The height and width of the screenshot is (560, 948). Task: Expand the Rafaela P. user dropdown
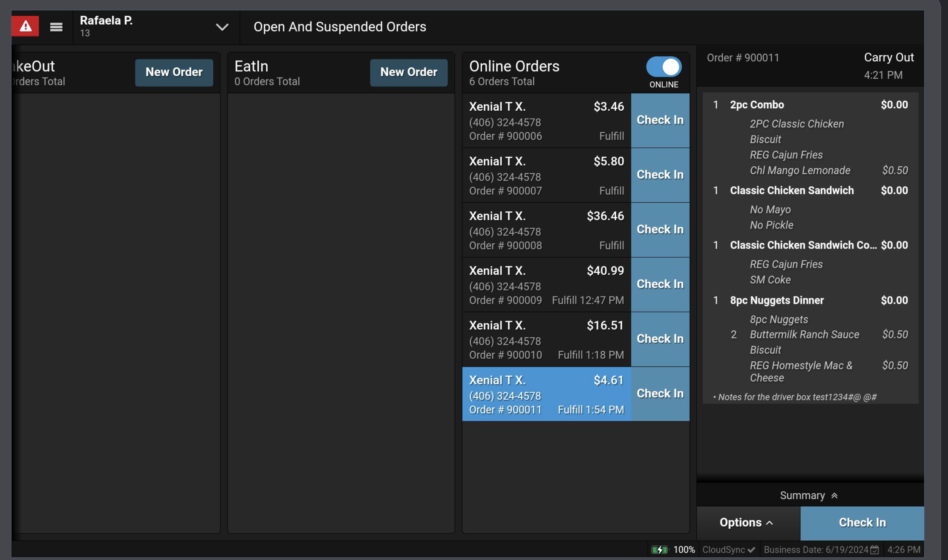point(222,27)
